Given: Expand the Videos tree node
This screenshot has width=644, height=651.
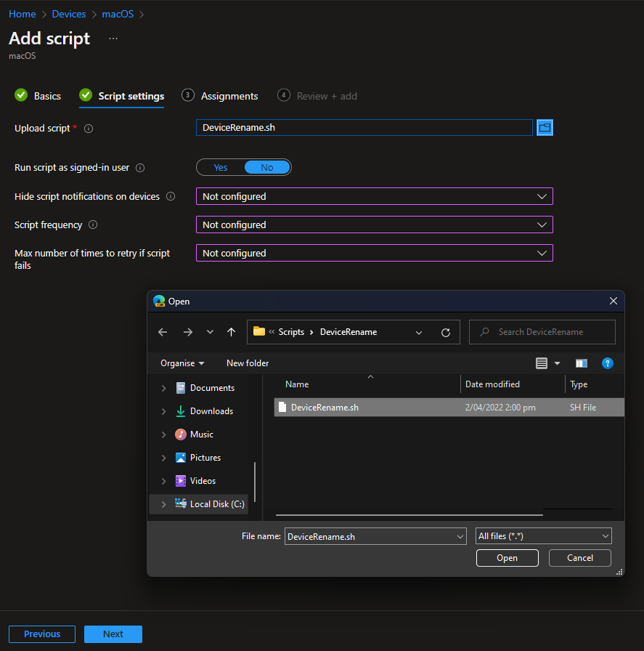Looking at the screenshot, I should [163, 481].
